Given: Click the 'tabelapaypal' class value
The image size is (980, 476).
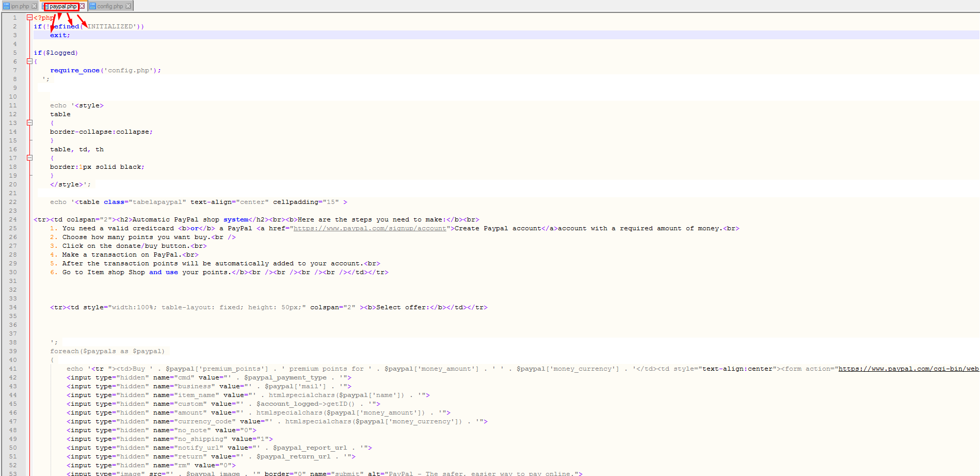Looking at the screenshot, I should pos(157,202).
